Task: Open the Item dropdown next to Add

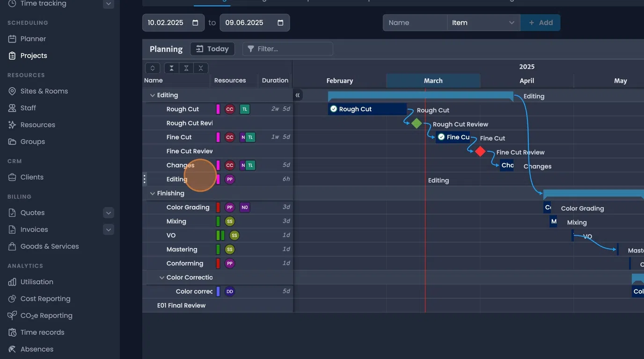Action: pos(483,22)
